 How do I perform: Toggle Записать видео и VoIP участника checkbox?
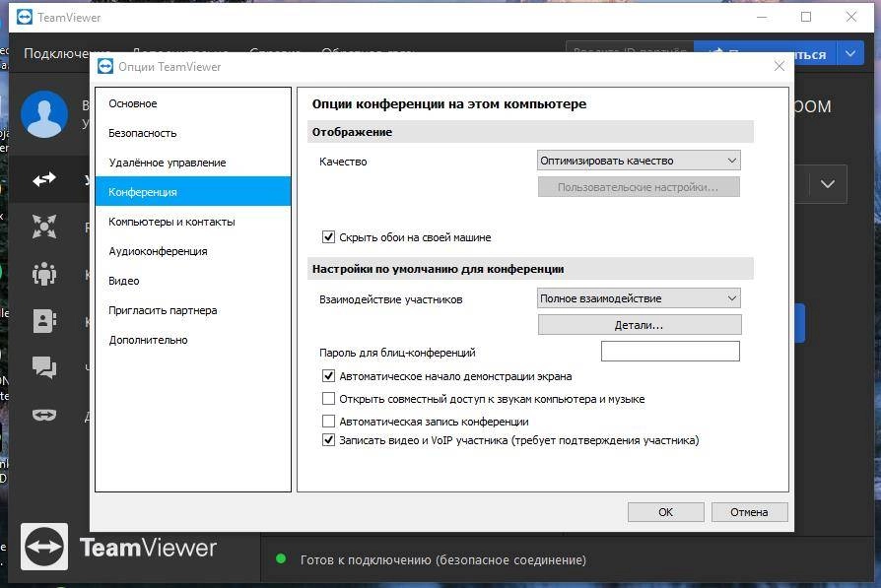(x=329, y=439)
